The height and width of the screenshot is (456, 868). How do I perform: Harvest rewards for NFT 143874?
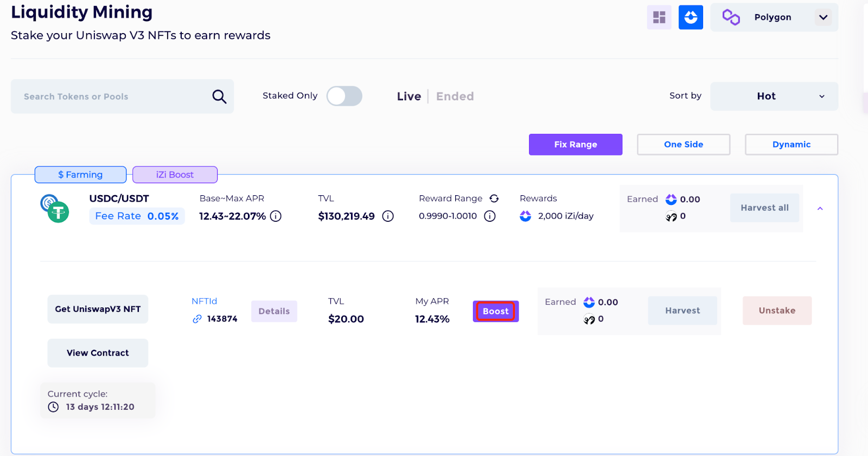coord(682,311)
